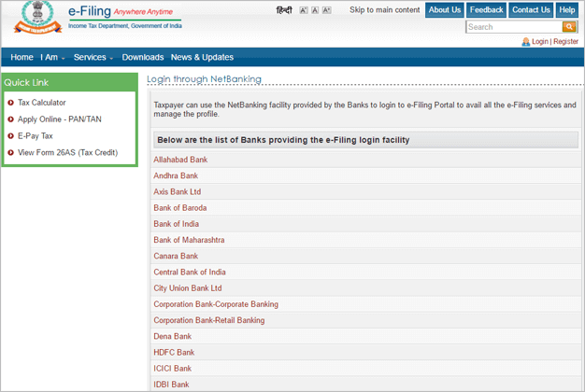
Task: Open Tax Calculator quick link
Action: [42, 103]
